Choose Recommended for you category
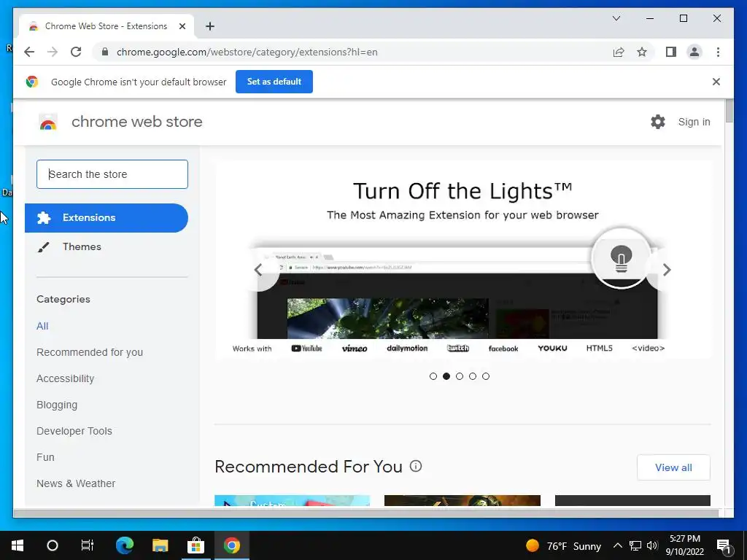The height and width of the screenshot is (560, 747). [x=90, y=352]
